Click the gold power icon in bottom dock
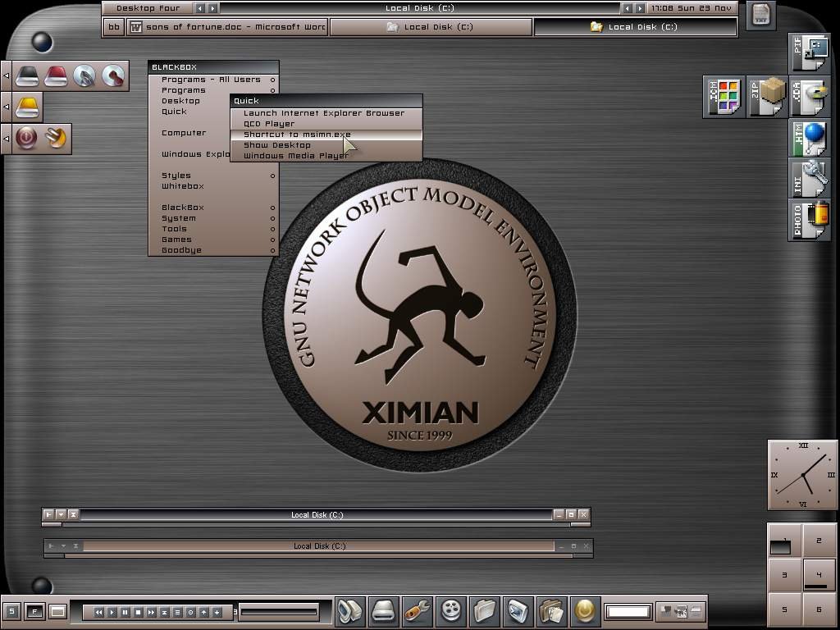The width and height of the screenshot is (840, 630). (584, 610)
